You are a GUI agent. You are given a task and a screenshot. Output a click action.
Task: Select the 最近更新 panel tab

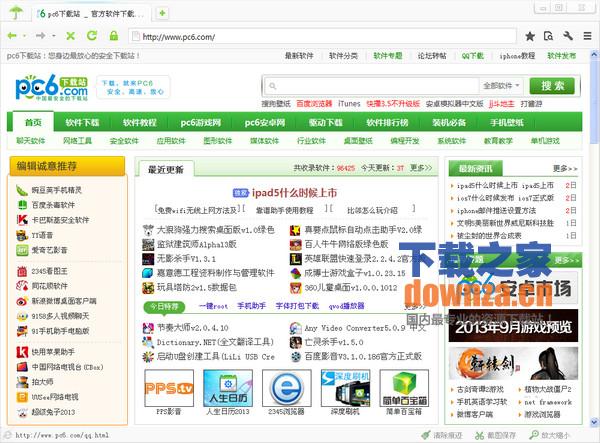click(166, 169)
